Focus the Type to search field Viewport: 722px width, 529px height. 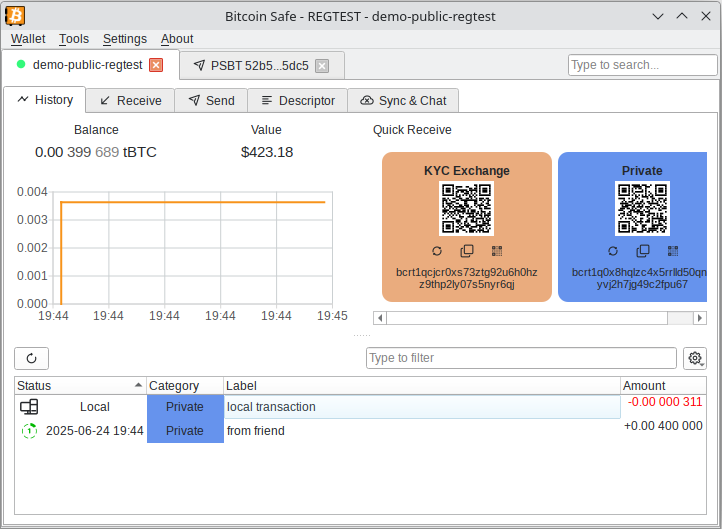pos(642,65)
